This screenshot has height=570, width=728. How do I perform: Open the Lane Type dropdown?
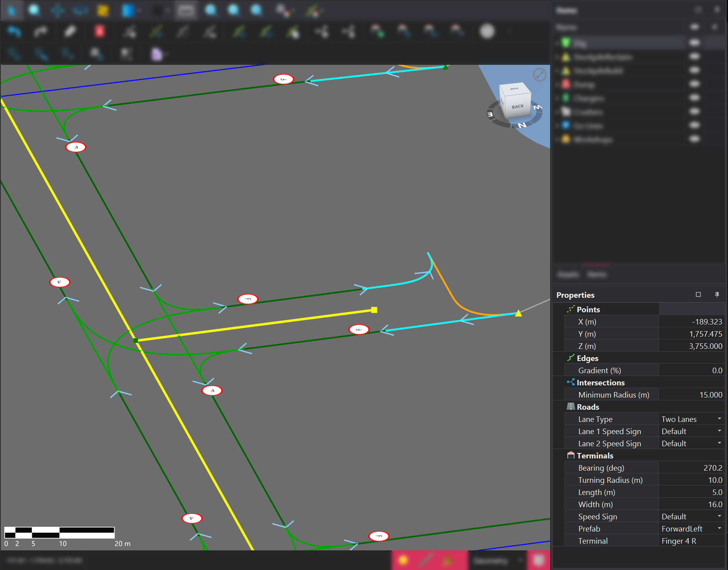pos(719,419)
